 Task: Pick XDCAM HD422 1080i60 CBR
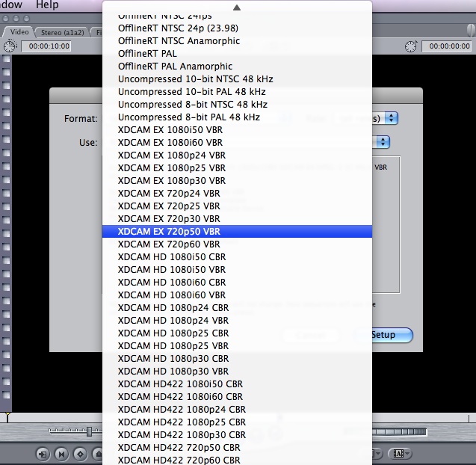pos(237,397)
